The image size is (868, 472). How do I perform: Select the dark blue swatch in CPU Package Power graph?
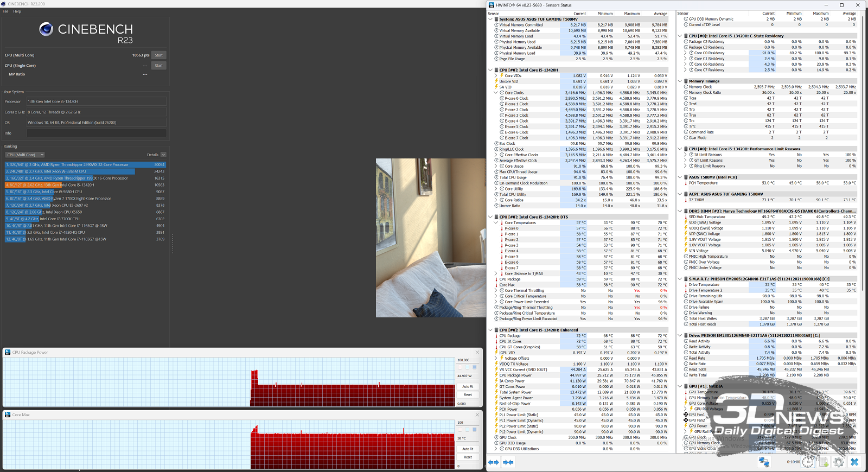474,367
